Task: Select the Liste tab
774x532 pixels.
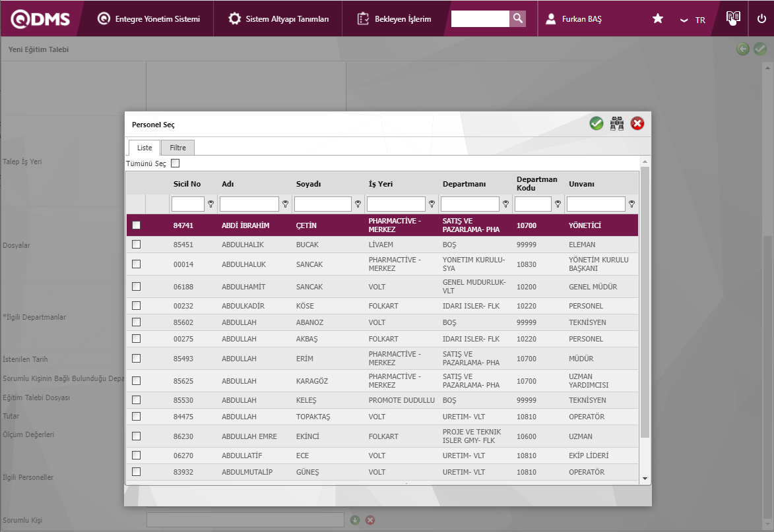Action: (x=145, y=148)
